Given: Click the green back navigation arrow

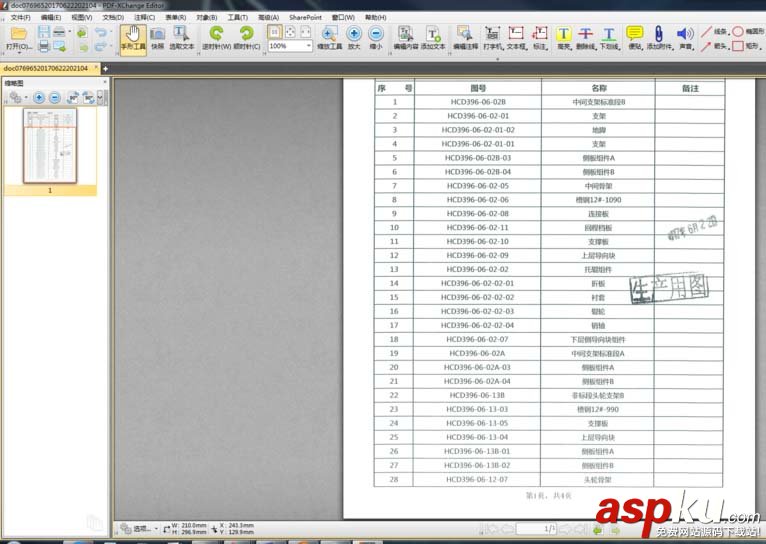Looking at the screenshot, I should click(x=597, y=530).
